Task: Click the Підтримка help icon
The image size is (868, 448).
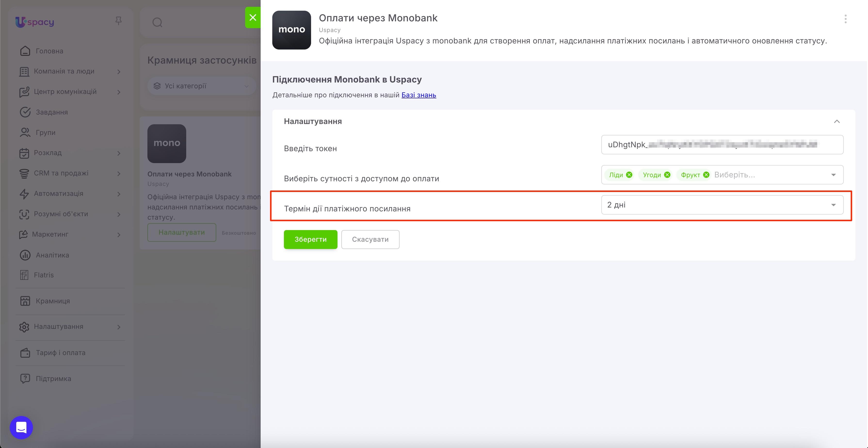Action: pyautogui.click(x=25, y=379)
